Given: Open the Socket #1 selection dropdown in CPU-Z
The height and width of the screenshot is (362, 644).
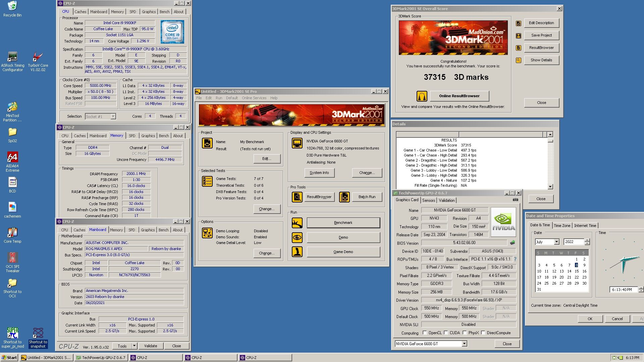Looking at the screenshot, I should 113,116.
